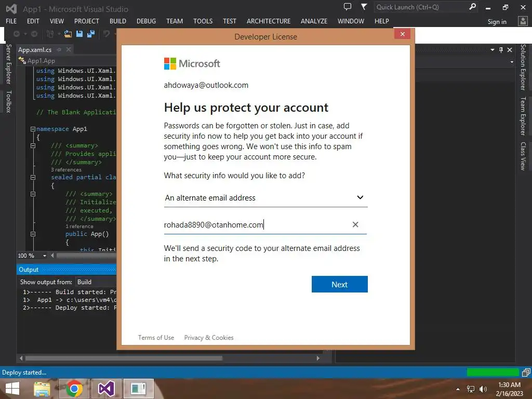Click the network tray icon
Image resolution: width=532 pixels, height=399 pixels.
(471, 389)
